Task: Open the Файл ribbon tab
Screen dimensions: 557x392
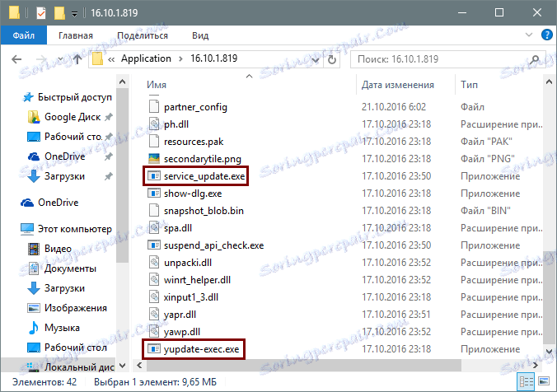Action: tap(23, 35)
